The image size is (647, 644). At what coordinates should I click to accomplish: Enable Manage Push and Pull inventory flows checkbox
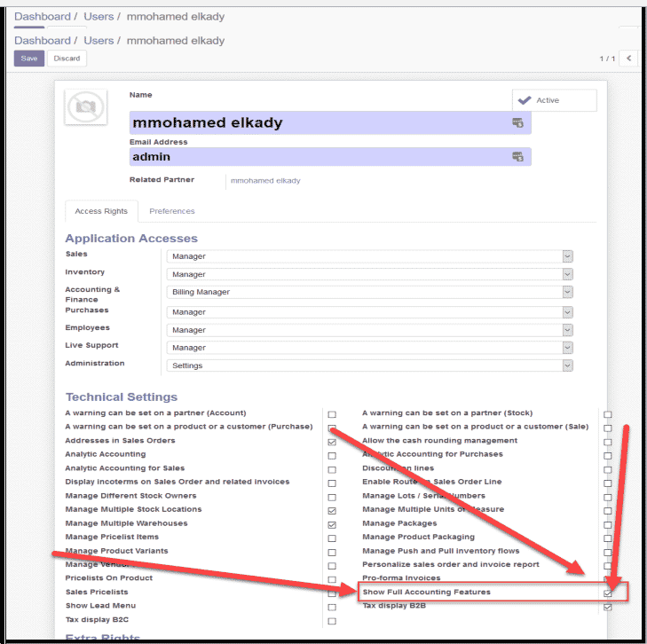[x=607, y=553]
